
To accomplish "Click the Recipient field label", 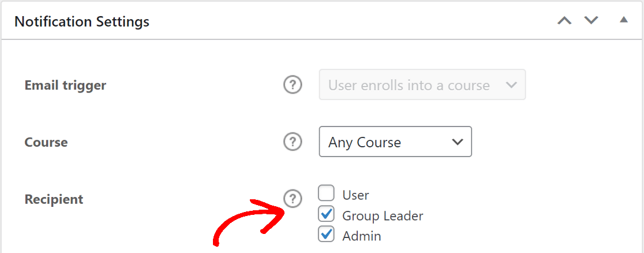I will [x=54, y=199].
